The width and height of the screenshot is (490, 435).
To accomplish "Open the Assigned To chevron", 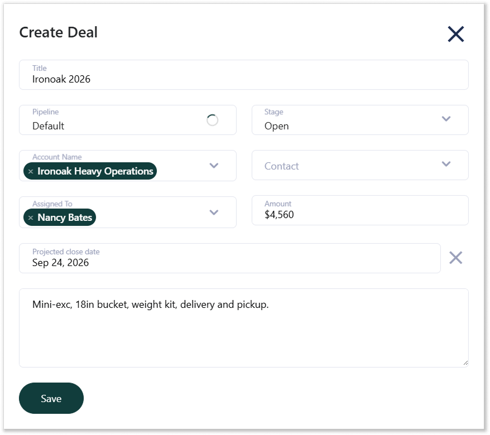I will coord(214,212).
